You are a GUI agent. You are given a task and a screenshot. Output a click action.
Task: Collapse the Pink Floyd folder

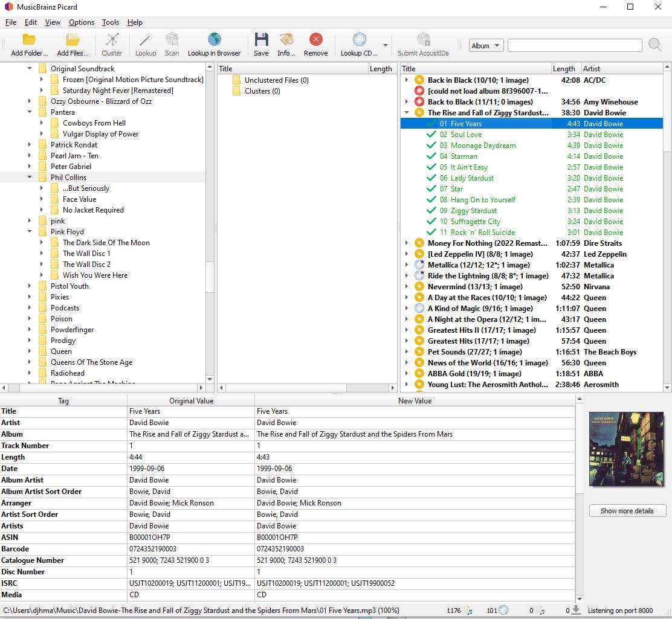click(x=30, y=232)
